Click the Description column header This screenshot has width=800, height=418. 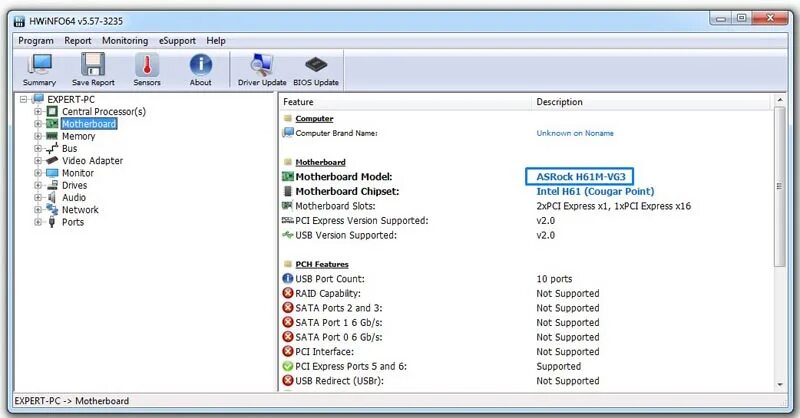click(x=652, y=102)
